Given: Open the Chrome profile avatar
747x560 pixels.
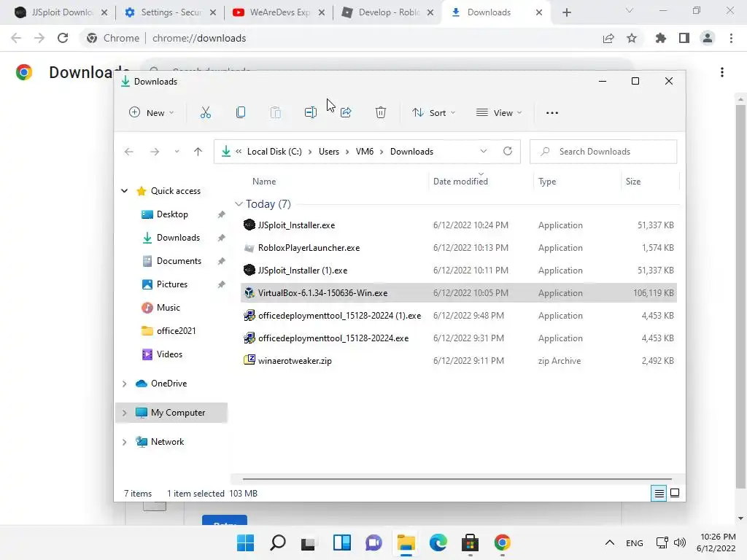Looking at the screenshot, I should pos(708,38).
